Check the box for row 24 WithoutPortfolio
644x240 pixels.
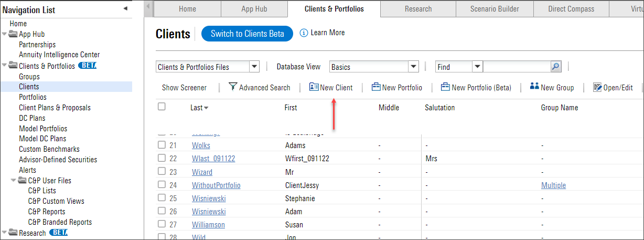[x=162, y=185]
